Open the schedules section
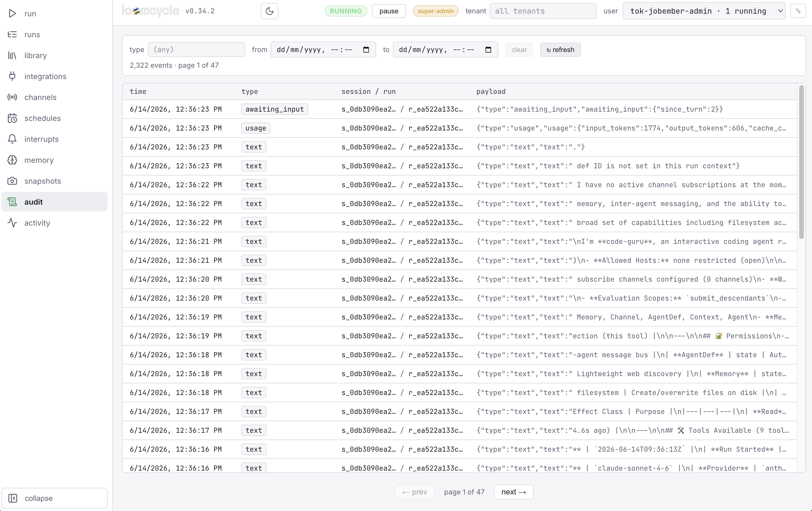Viewport: 812px width, 511px height. [54, 118]
